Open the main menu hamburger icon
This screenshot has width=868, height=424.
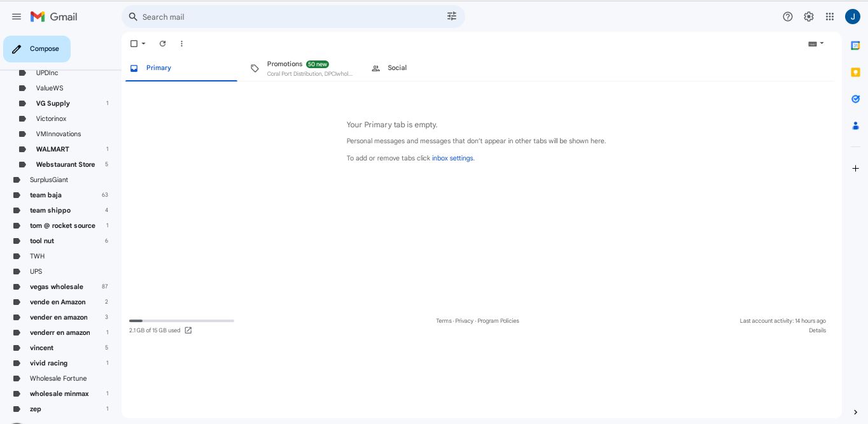17,17
